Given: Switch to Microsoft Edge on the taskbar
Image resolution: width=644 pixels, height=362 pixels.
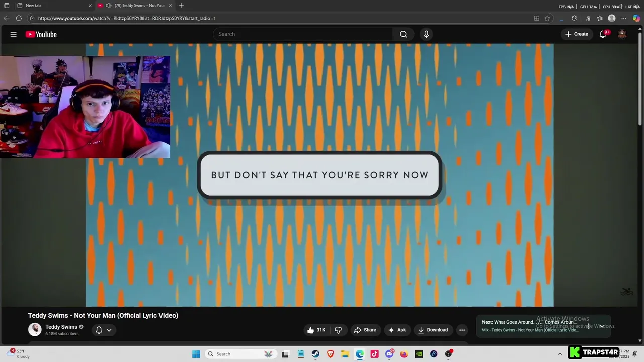Looking at the screenshot, I should [360, 354].
